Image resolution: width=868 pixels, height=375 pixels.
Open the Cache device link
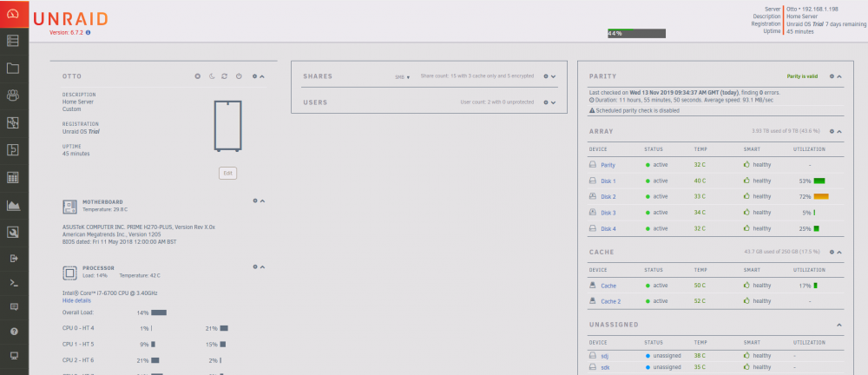[608, 286]
